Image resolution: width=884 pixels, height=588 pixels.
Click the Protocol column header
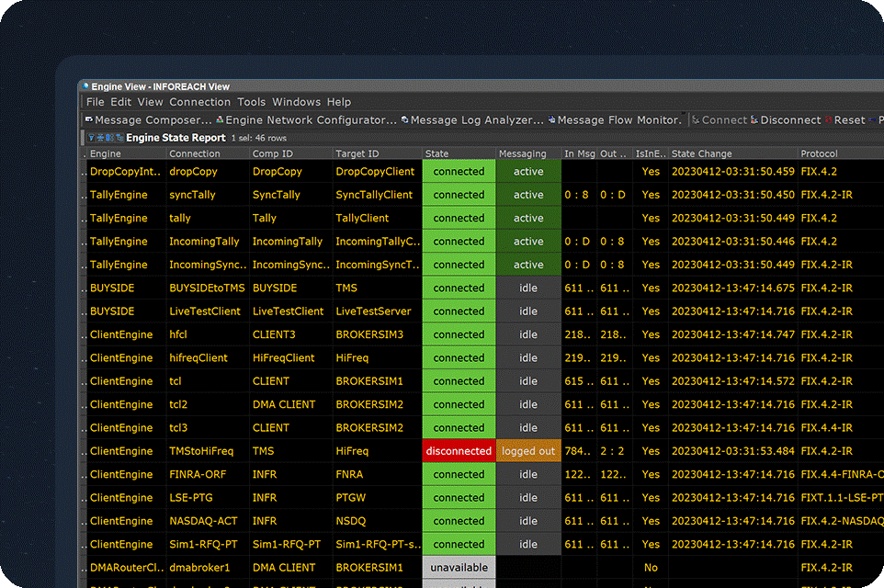[x=841, y=153]
